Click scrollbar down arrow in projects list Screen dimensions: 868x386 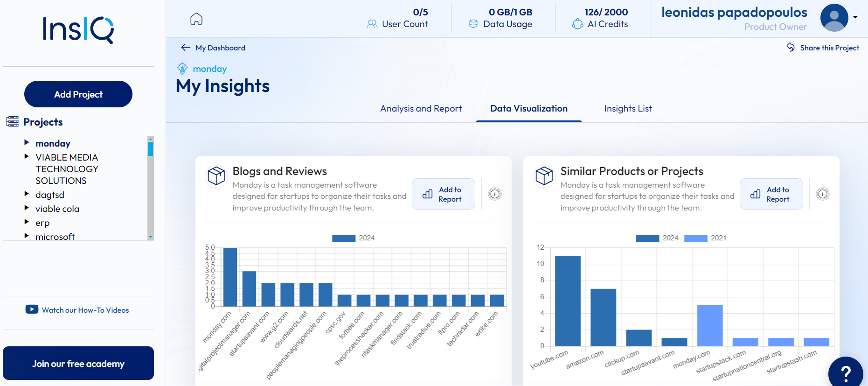(151, 237)
